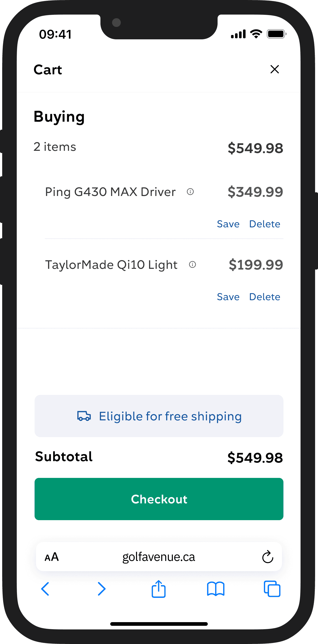Open Safari bookmarks book icon
This screenshot has width=318, height=644.
[216, 589]
